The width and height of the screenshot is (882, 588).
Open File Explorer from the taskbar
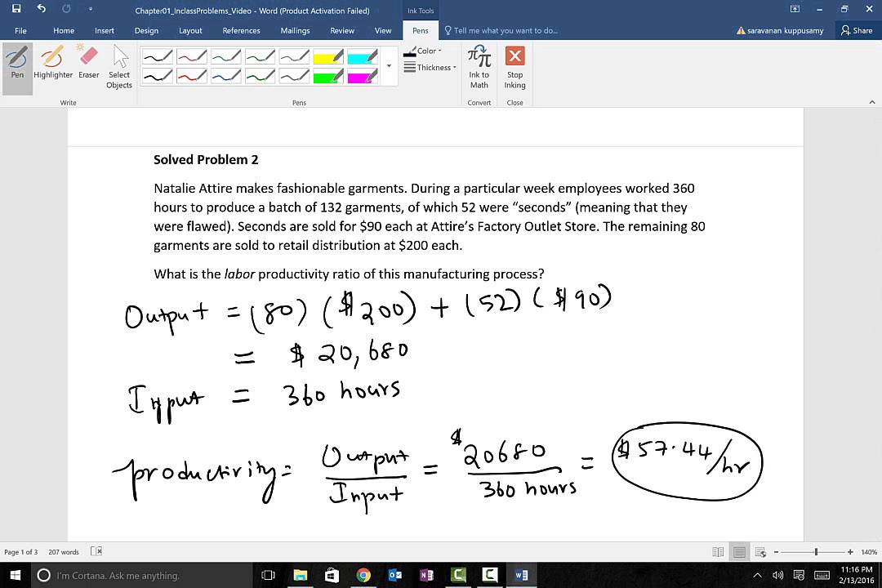[x=300, y=575]
